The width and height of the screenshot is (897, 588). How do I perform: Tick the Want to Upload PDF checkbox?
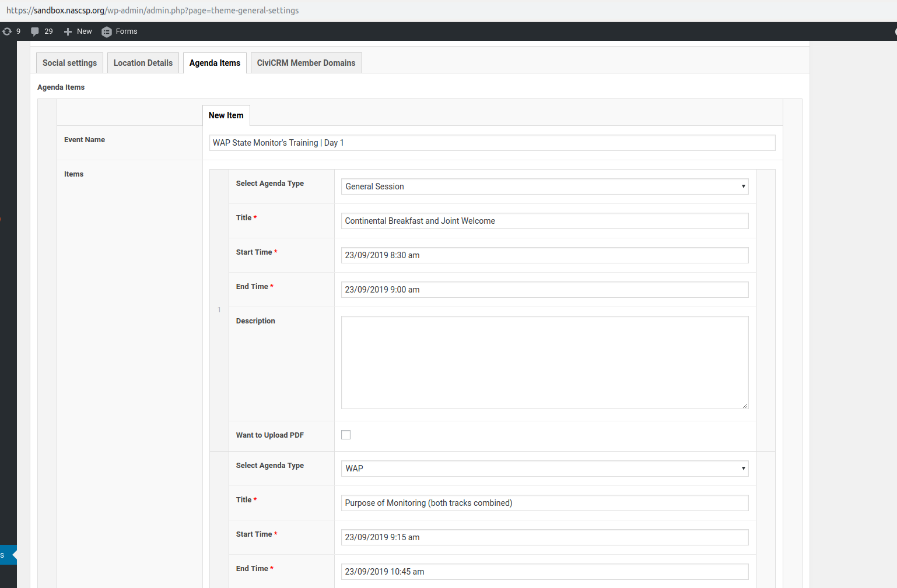tap(346, 435)
